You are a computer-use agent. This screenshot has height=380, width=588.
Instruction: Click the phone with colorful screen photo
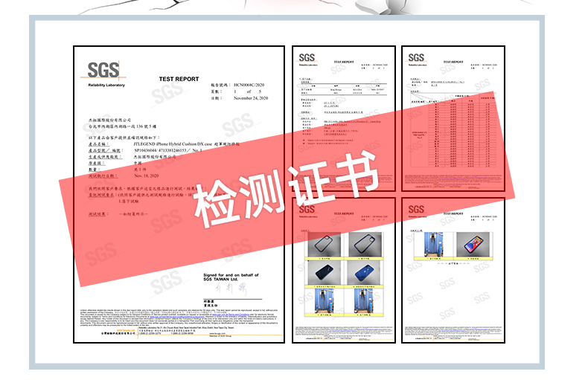(x=473, y=245)
